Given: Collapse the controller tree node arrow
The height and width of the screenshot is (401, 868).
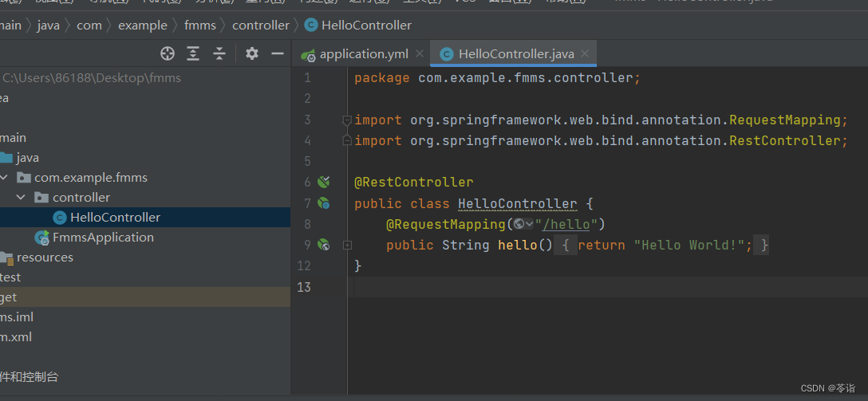Looking at the screenshot, I should pyautogui.click(x=21, y=198).
